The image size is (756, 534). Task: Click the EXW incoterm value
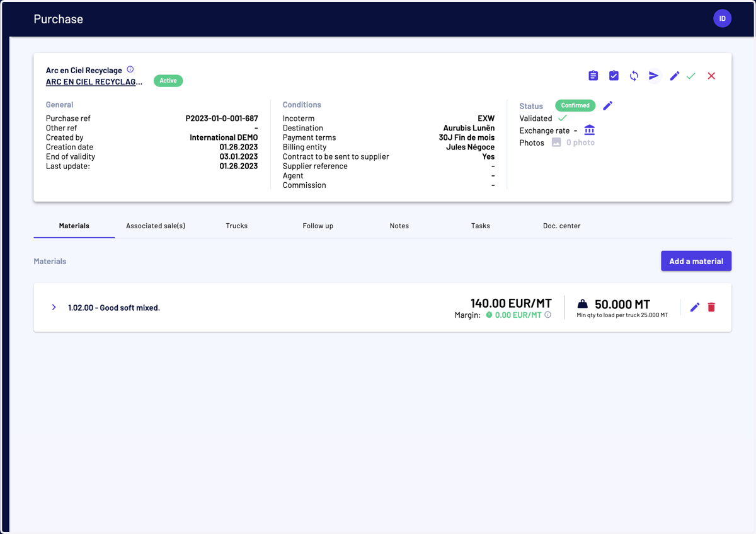486,119
